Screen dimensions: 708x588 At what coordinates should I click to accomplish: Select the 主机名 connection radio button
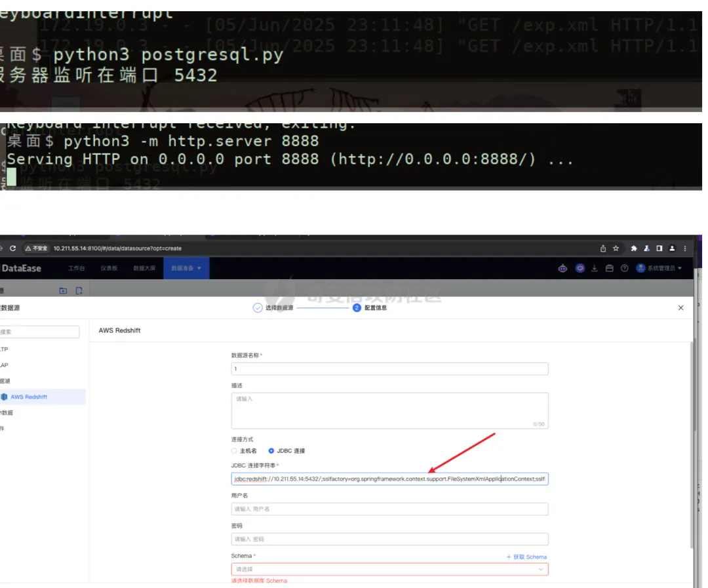[234, 451]
